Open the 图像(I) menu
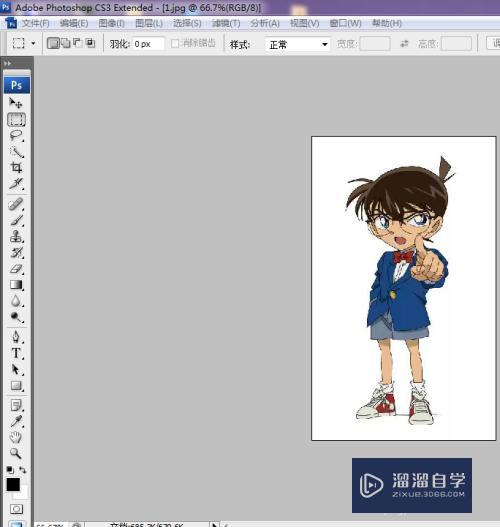500x527 pixels. click(x=112, y=24)
